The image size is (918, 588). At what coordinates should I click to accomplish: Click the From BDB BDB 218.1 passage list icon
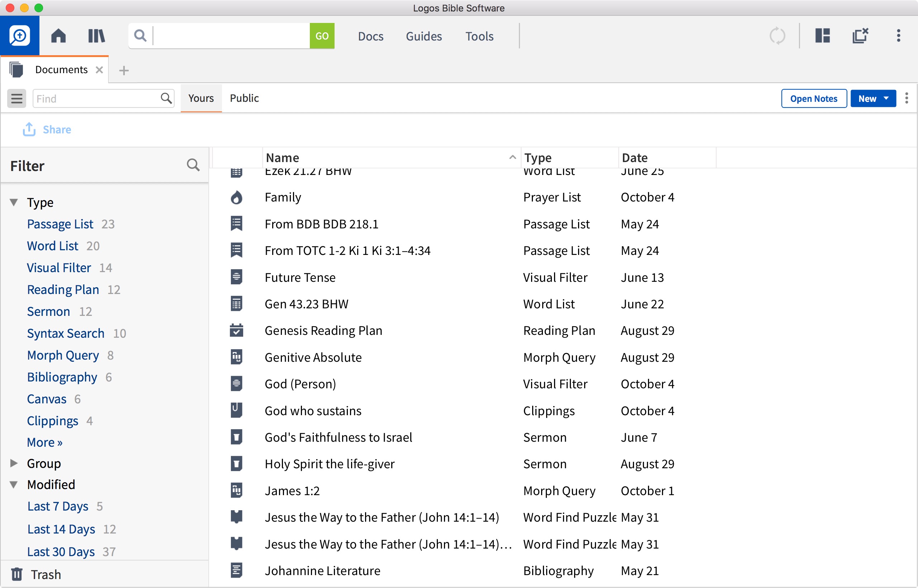pyautogui.click(x=236, y=224)
